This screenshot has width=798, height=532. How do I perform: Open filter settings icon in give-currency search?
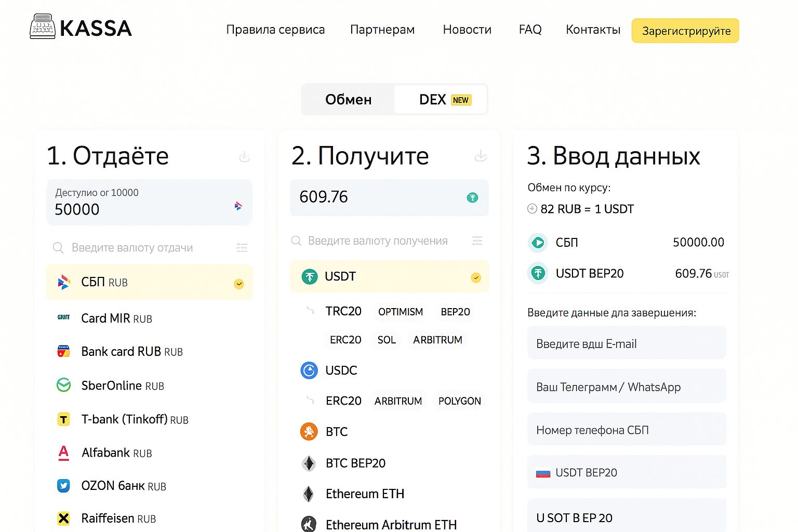coord(242,248)
